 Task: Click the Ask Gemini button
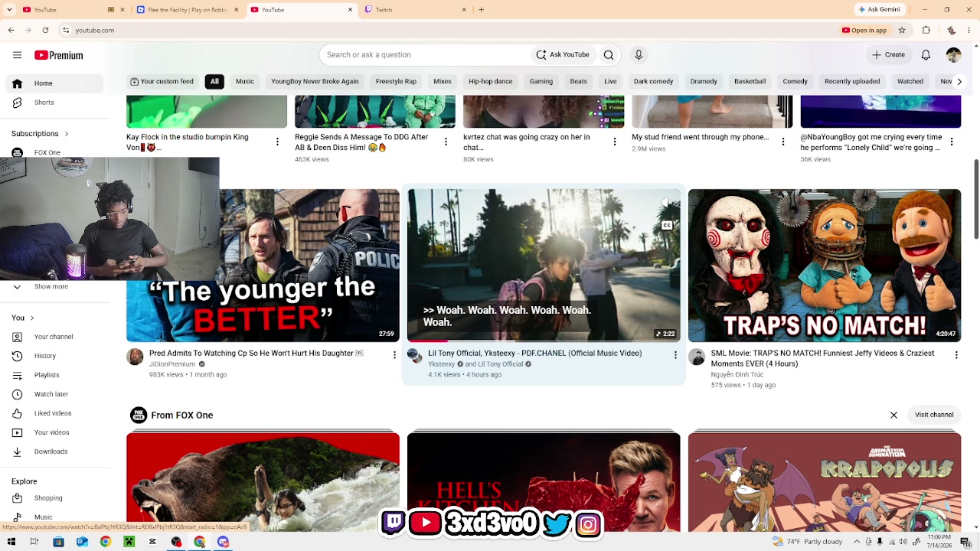point(880,10)
